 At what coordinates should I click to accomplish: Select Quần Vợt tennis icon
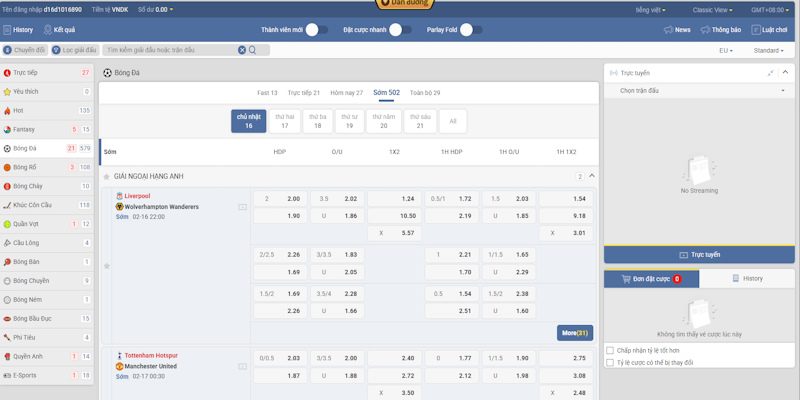(x=7, y=224)
